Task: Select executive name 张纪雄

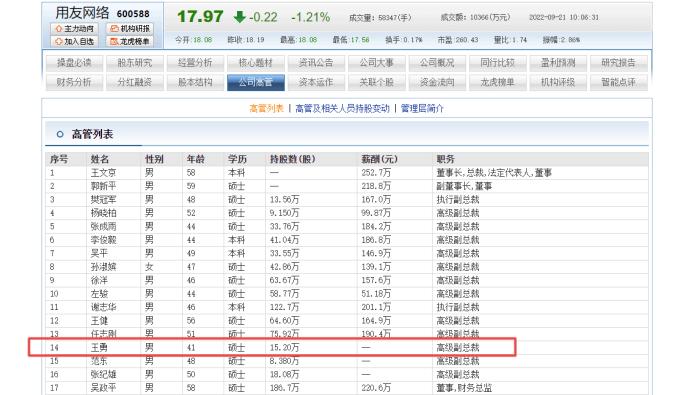Action: point(103,375)
